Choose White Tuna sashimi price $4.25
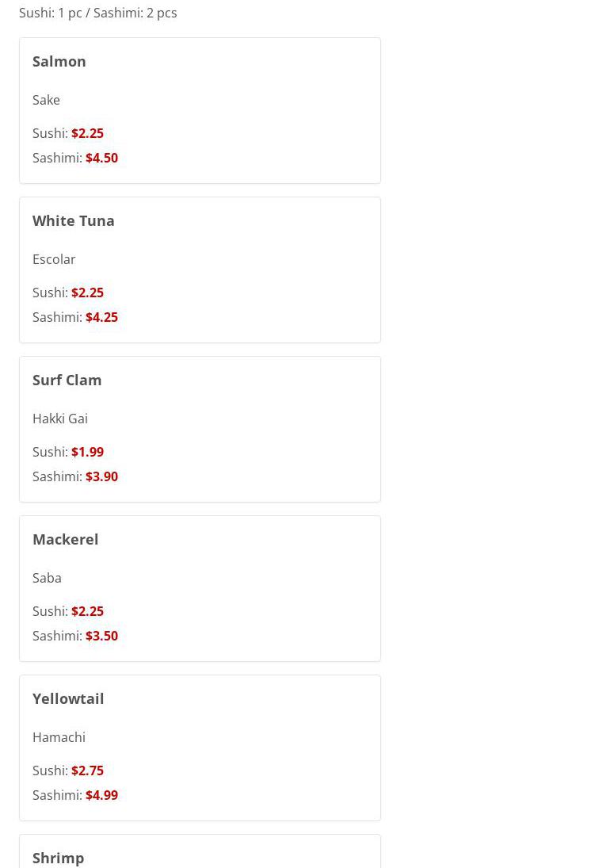The height and width of the screenshot is (868, 610). 101,317
